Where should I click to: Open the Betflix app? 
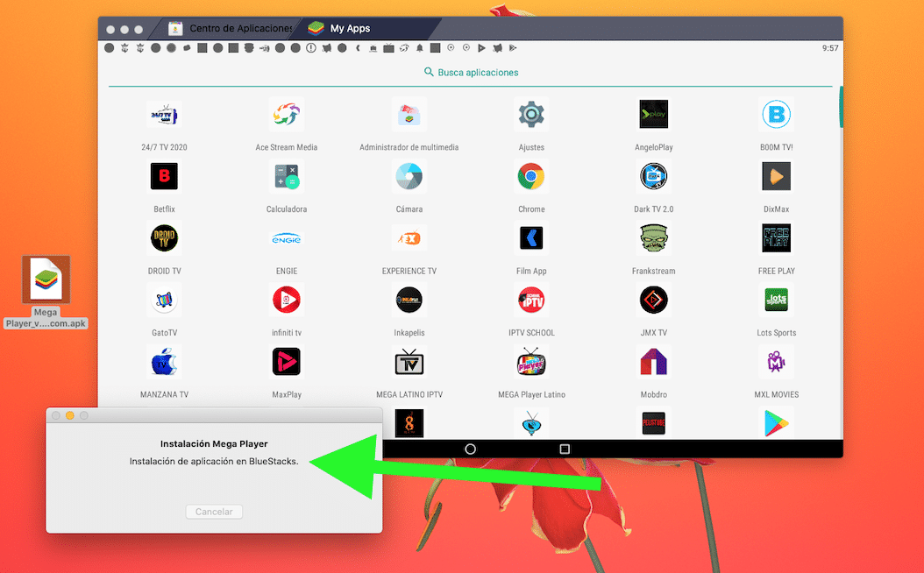click(x=164, y=176)
